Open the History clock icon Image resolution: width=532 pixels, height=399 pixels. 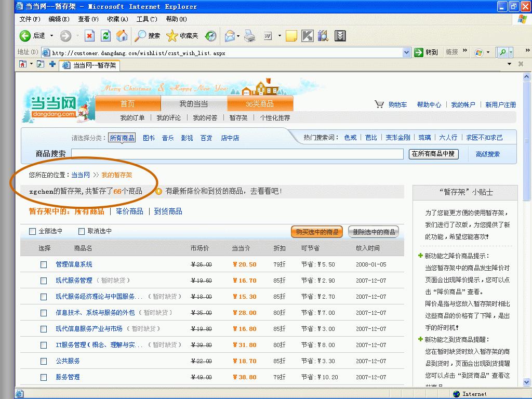click(211, 36)
